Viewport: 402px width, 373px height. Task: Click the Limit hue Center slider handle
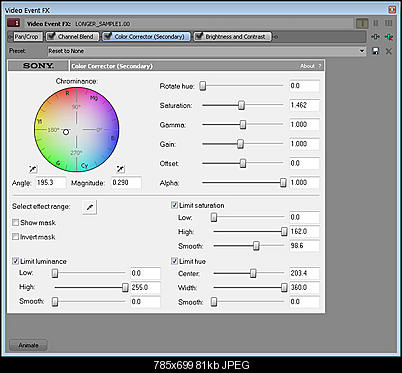click(x=253, y=273)
